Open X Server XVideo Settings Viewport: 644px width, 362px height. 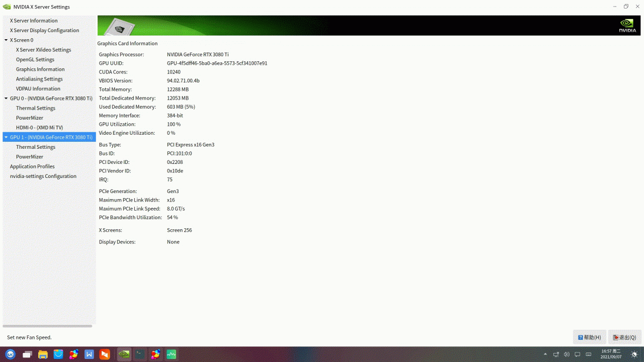pos(43,50)
